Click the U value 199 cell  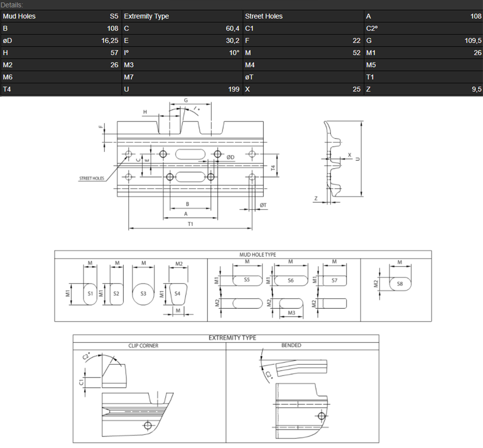coord(182,89)
